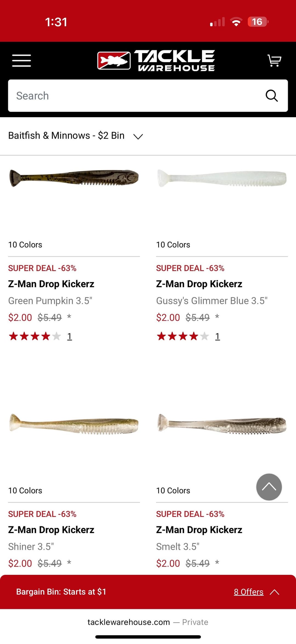Select Z-Man Drop Kickerz Shiner title
This screenshot has width=296, height=644.
click(51, 530)
